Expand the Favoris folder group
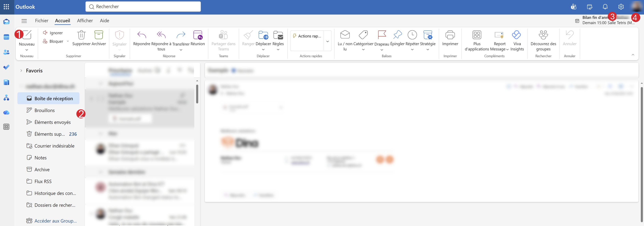The width and height of the screenshot is (644, 226). [21, 71]
